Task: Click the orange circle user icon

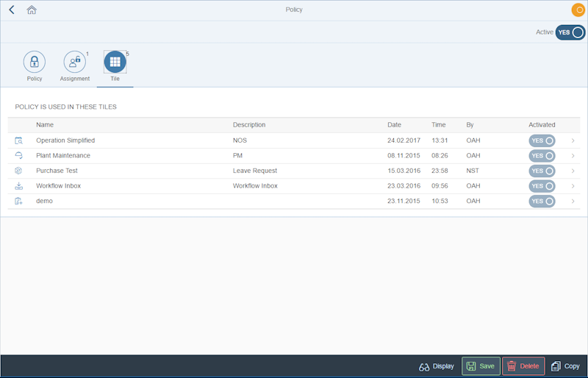Action: (x=578, y=10)
